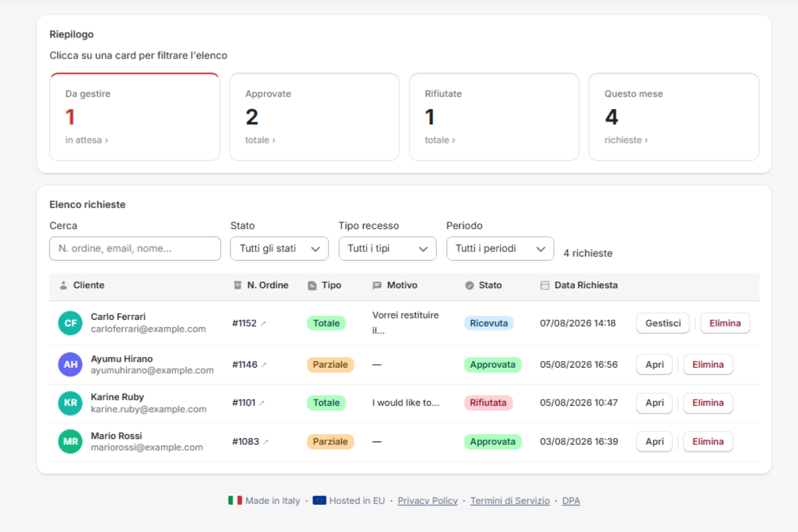Click email ayumuhirano@example.com

[x=152, y=370]
